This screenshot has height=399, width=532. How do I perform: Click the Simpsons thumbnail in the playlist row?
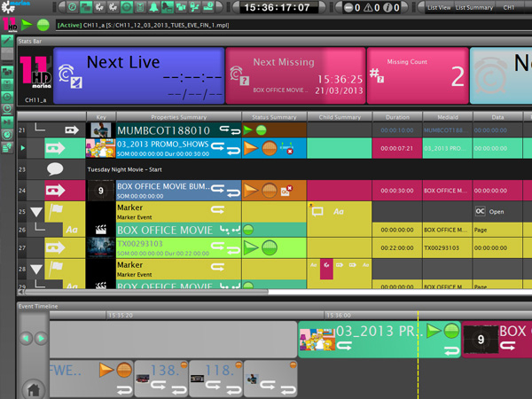coord(100,148)
